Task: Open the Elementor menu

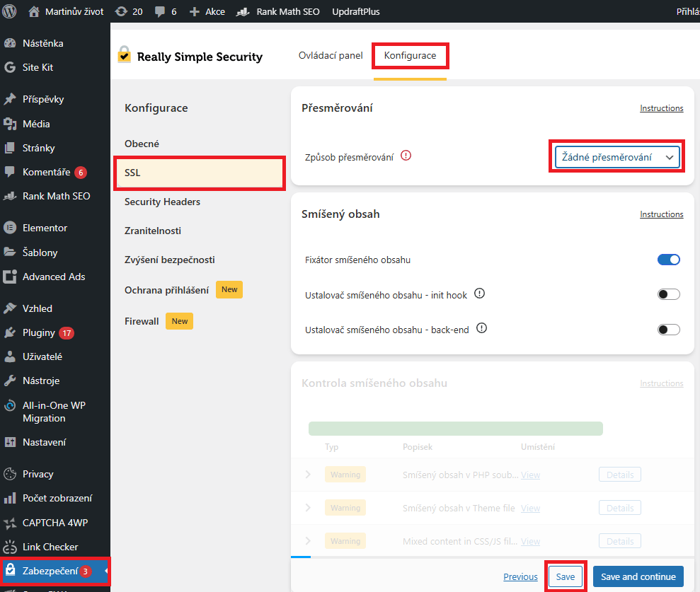Action: (42, 227)
